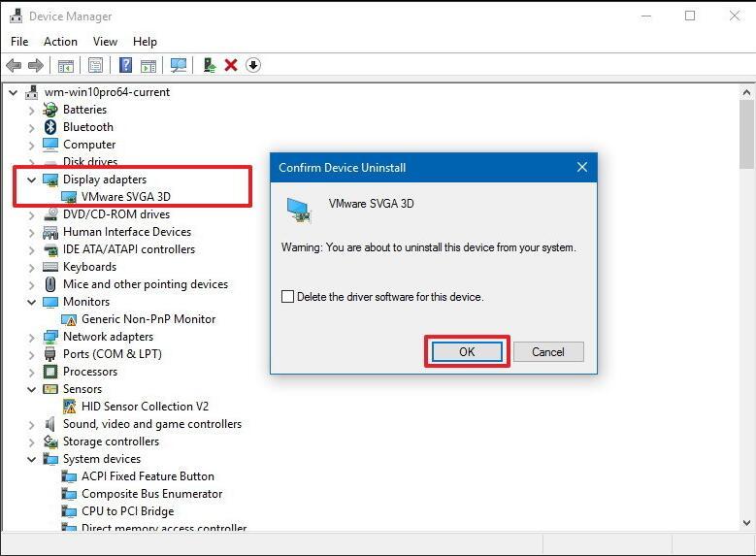
Task: Click the blue Help question-mark toolbar icon
Action: (125, 65)
